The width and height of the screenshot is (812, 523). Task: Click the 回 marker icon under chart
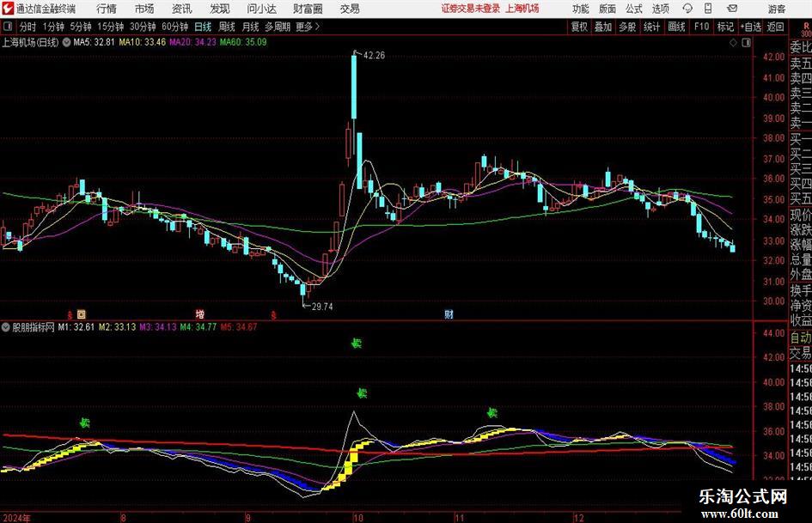pos(82,313)
